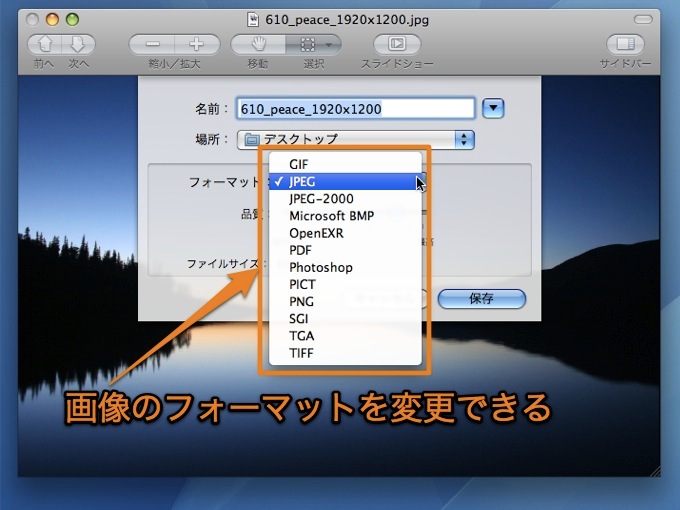680x510 pixels.
Task: Zoom out with the minus button
Action: (x=152, y=44)
